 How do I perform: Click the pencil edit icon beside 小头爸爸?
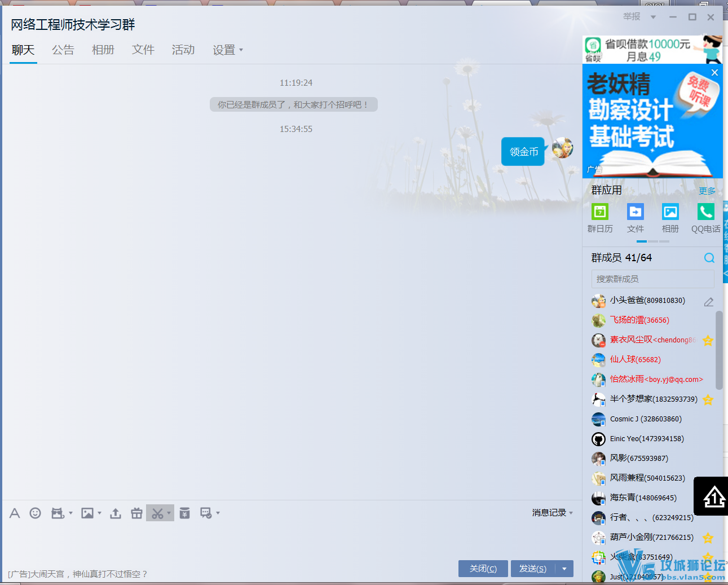point(709,302)
